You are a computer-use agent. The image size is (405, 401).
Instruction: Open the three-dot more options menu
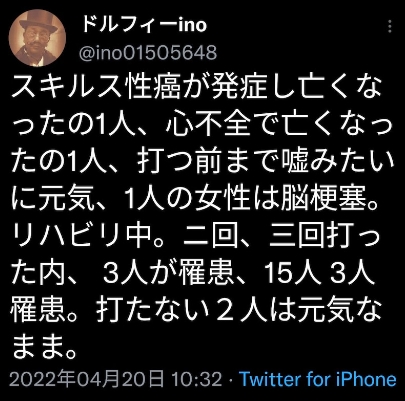[390, 27]
